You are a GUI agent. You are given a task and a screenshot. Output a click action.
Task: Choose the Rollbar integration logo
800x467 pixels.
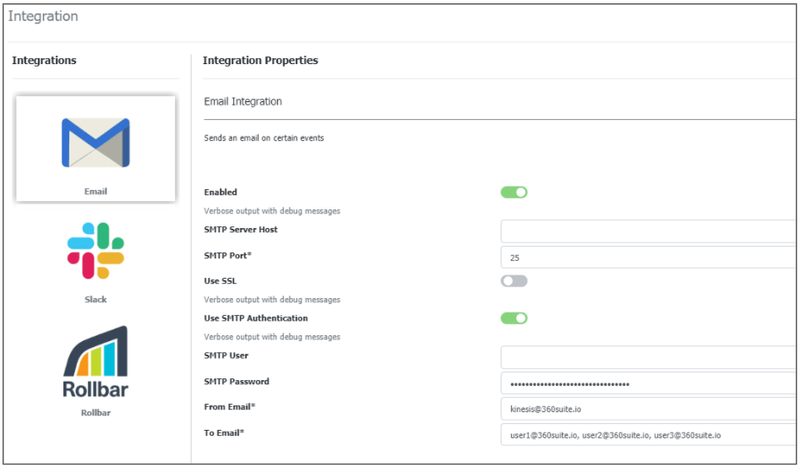tap(95, 362)
